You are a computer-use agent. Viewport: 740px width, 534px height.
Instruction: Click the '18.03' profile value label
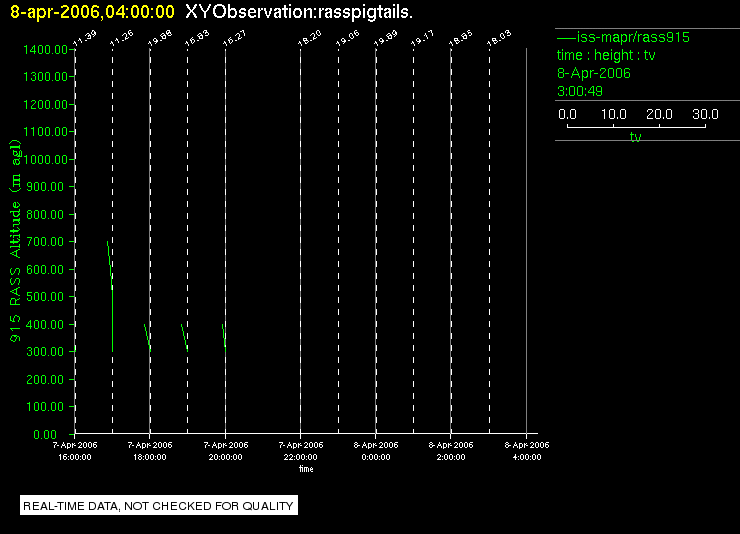pos(499,38)
